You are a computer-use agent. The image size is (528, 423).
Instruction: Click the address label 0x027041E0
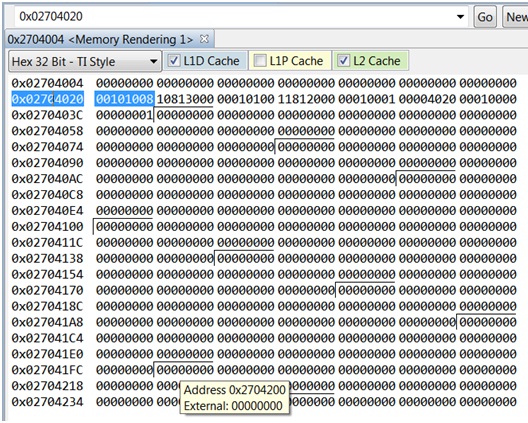47,354
